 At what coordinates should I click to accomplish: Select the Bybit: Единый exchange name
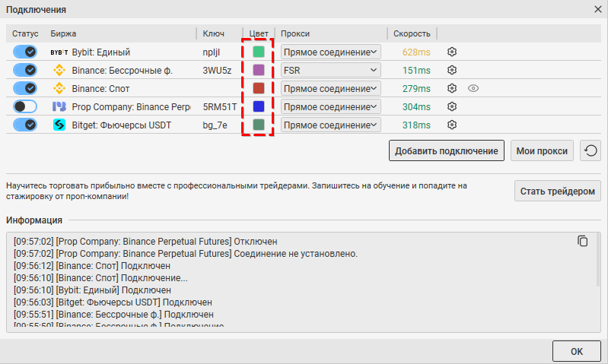click(100, 52)
